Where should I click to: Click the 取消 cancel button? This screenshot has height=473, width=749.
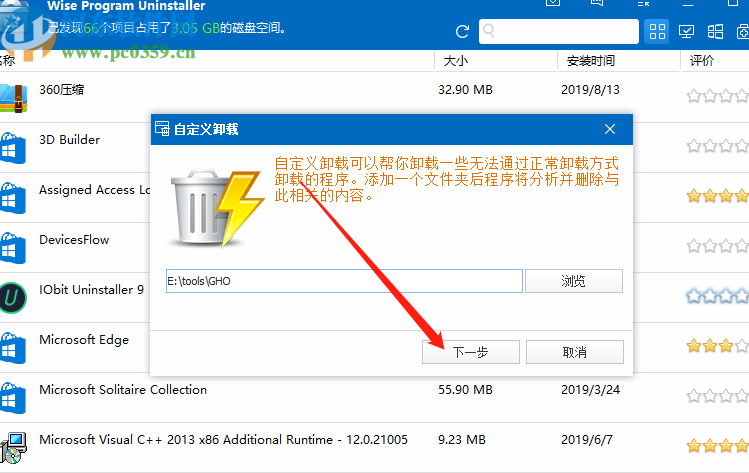tap(575, 352)
